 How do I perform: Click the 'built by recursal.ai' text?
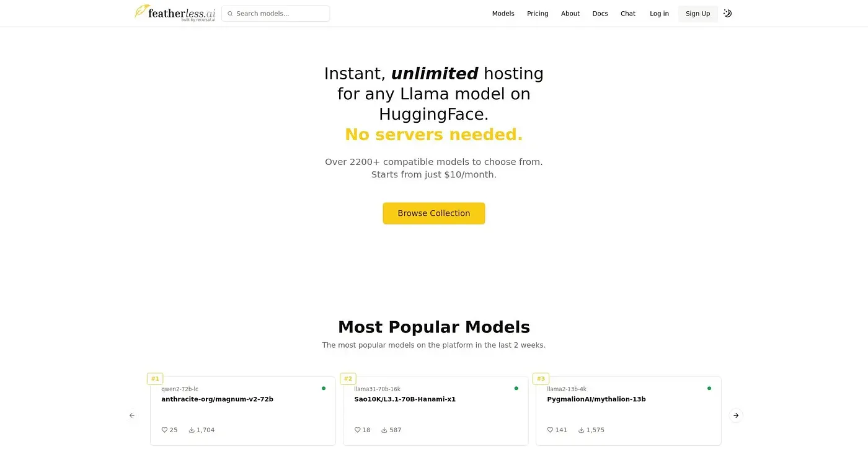click(x=198, y=20)
